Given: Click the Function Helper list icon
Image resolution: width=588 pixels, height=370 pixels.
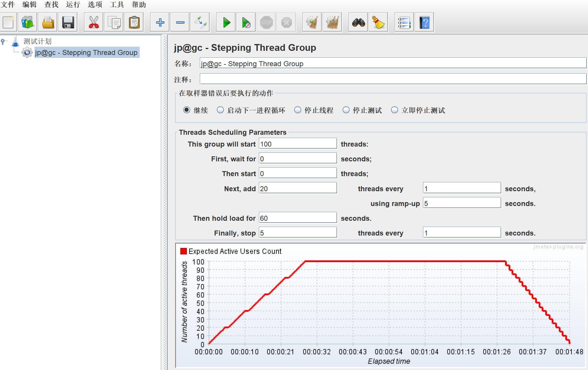Looking at the screenshot, I should (x=404, y=22).
